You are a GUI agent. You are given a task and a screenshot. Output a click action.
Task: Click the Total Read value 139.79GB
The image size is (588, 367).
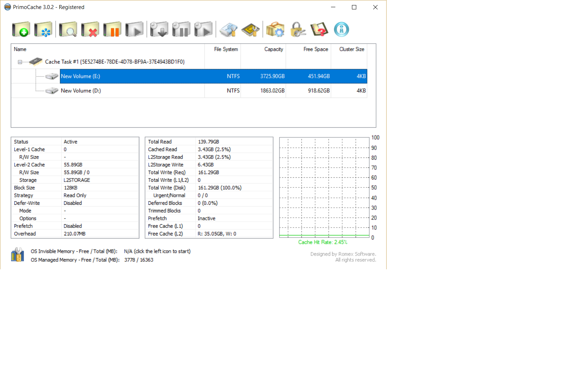208,142
